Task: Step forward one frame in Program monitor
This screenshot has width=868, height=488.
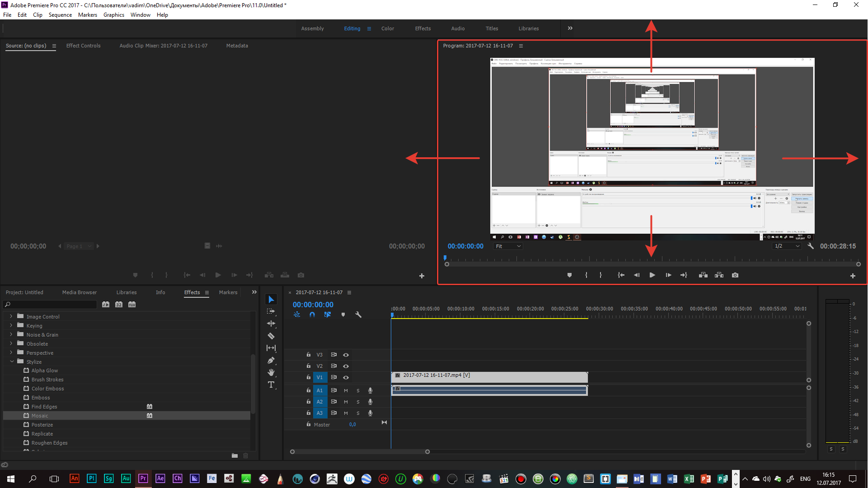Action: click(x=668, y=275)
